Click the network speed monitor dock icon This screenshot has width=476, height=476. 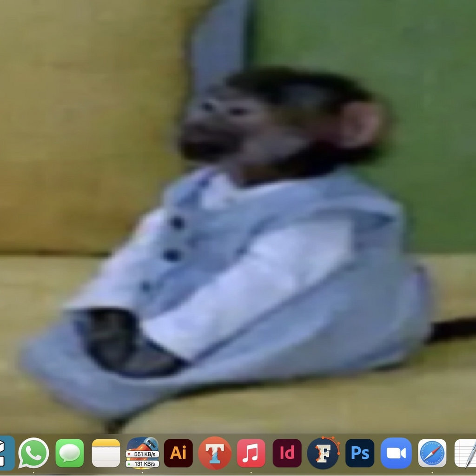tap(142, 453)
